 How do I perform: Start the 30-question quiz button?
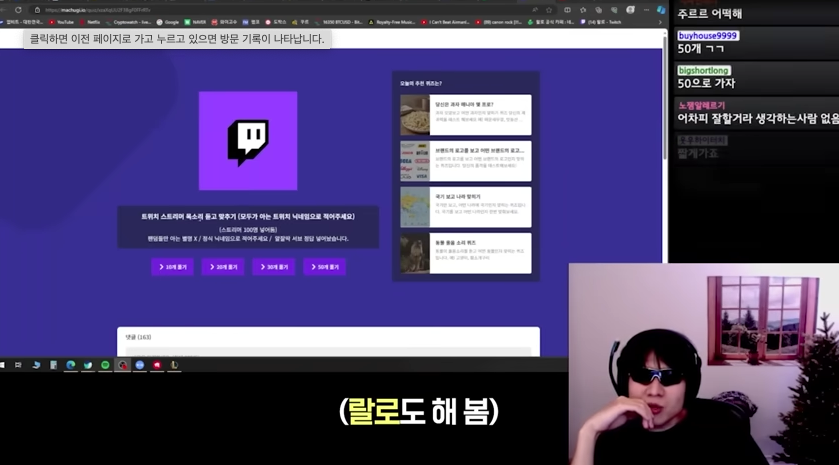274,266
